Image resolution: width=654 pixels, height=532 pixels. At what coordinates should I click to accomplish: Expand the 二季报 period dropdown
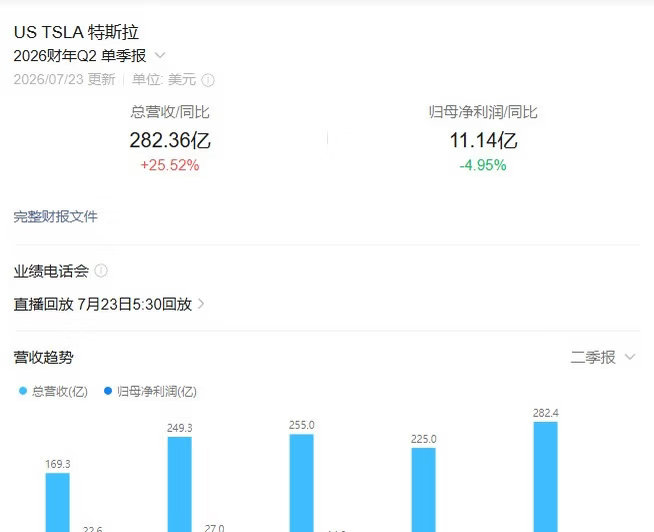[x=603, y=357]
